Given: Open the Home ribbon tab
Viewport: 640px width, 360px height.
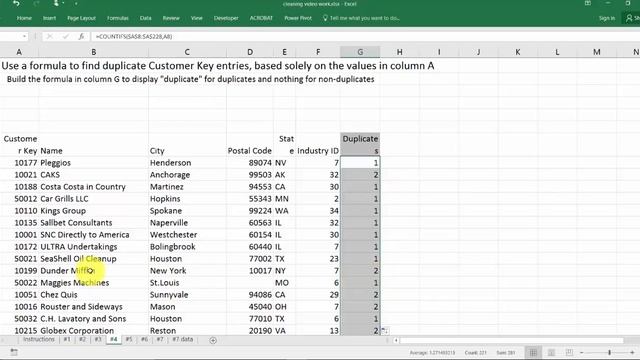Looking at the screenshot, I should click(x=24, y=18).
